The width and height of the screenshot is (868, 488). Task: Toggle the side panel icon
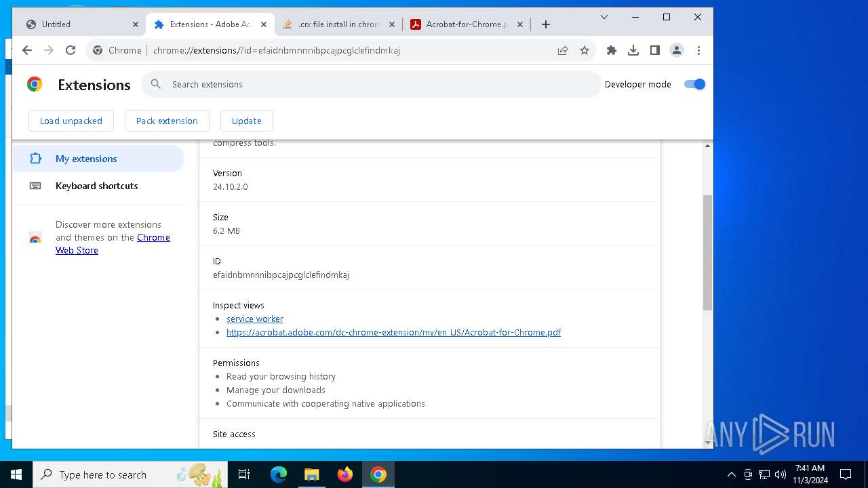coord(655,50)
